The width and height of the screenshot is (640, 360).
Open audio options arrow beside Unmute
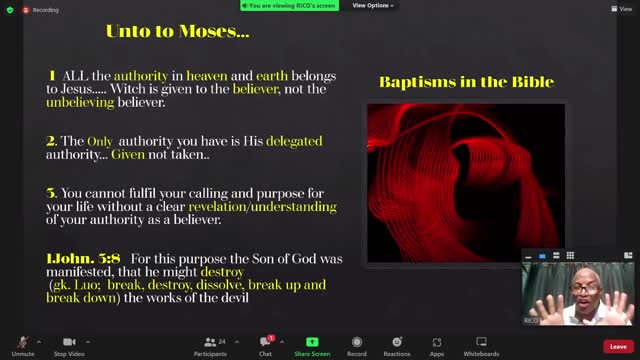pos(39,342)
